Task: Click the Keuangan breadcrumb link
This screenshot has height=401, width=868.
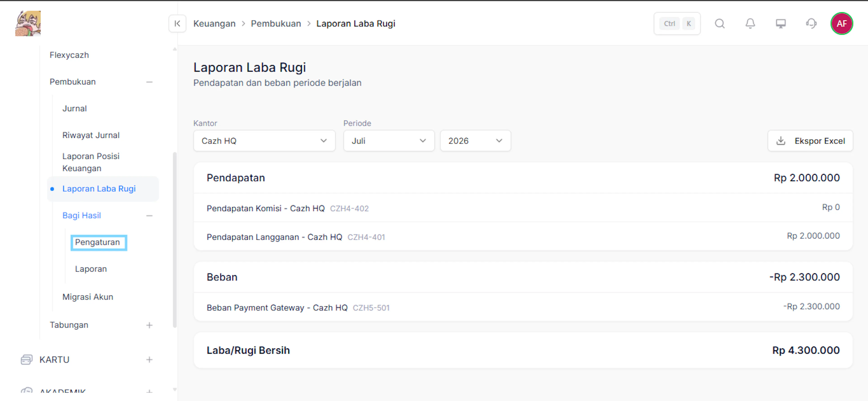Action: coord(214,24)
